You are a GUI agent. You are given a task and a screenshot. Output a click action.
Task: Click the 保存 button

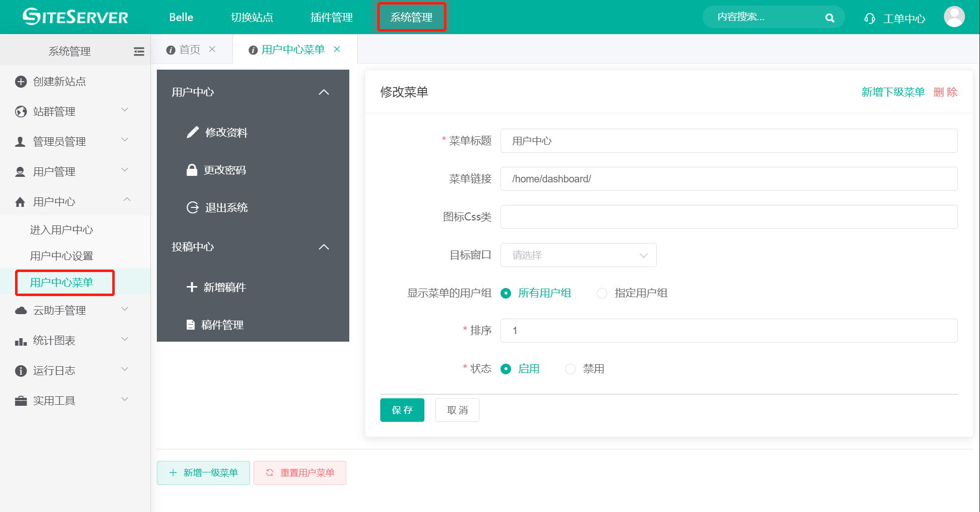coord(402,410)
